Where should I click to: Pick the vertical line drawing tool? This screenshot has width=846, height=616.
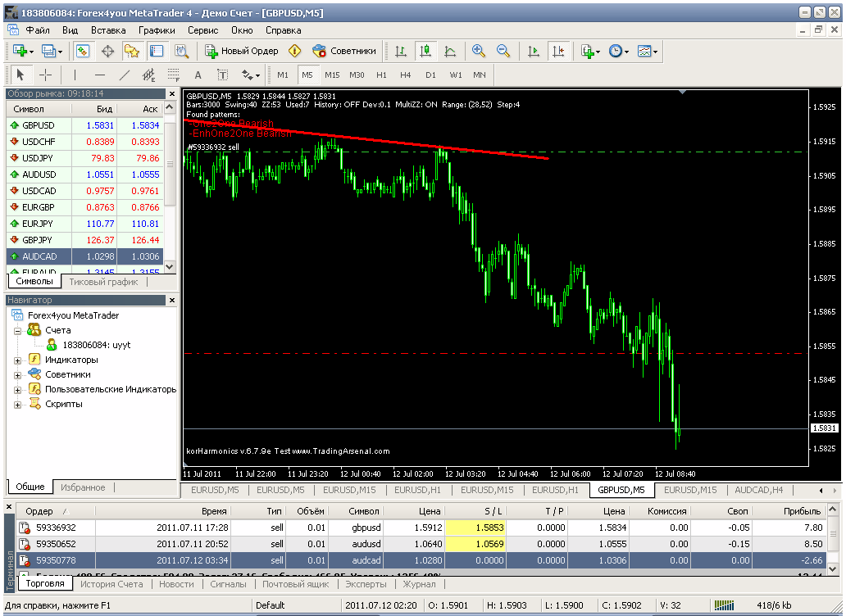(x=75, y=75)
